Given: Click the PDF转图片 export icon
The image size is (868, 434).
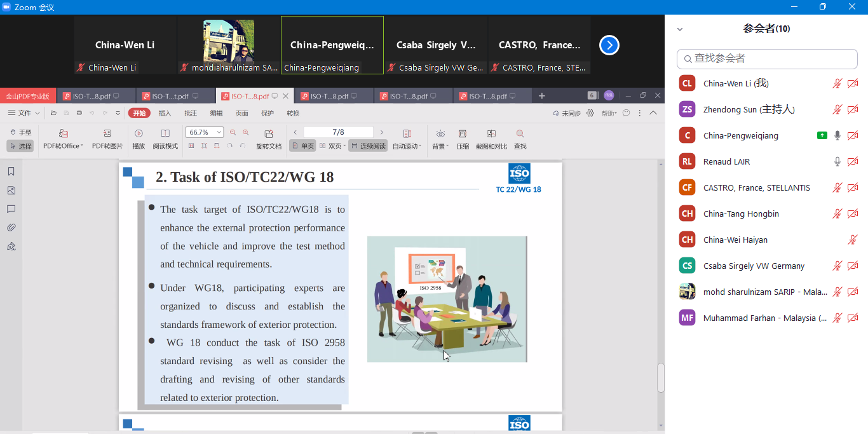Looking at the screenshot, I should 107,133.
